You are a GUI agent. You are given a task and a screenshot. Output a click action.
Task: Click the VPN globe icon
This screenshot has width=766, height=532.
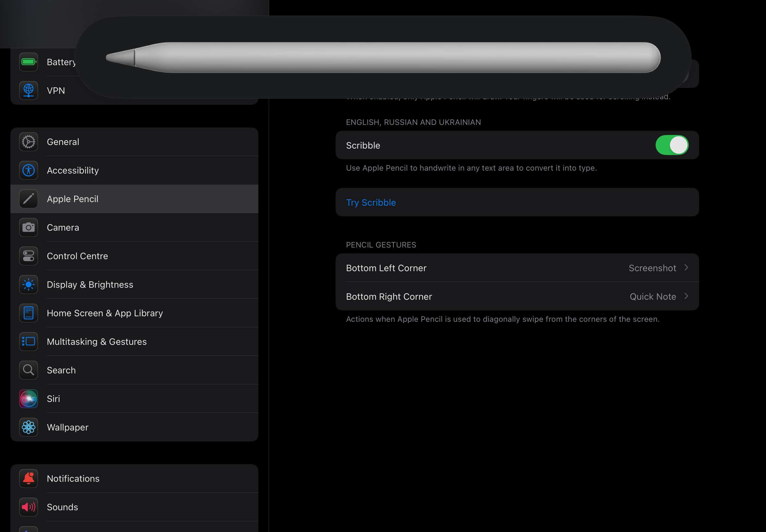point(28,90)
